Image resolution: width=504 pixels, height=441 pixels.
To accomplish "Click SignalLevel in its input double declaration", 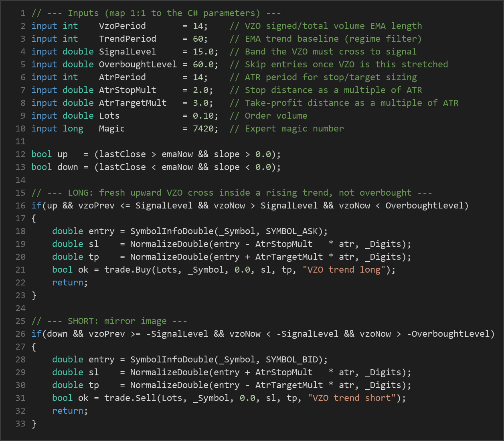I will coord(128,52).
